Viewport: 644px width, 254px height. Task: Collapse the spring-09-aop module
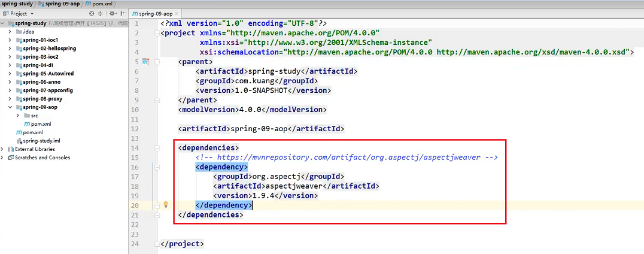point(10,107)
